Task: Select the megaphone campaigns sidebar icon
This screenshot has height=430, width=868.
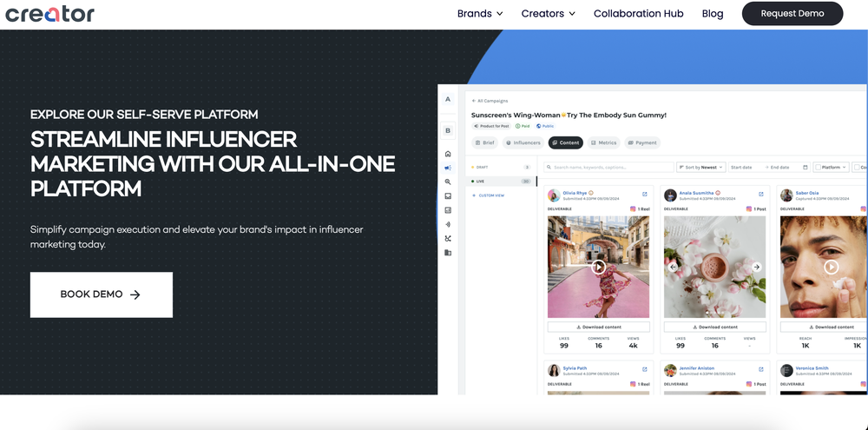Action: (x=448, y=168)
